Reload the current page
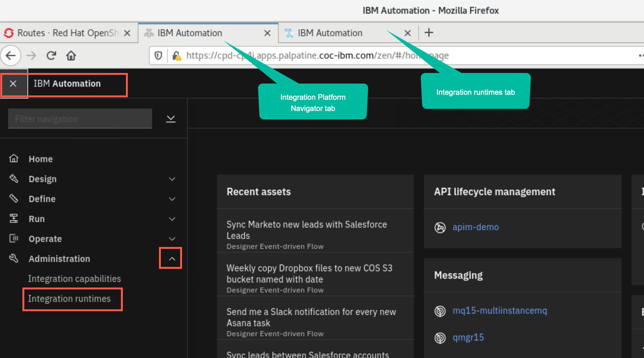644x358 pixels. point(51,56)
